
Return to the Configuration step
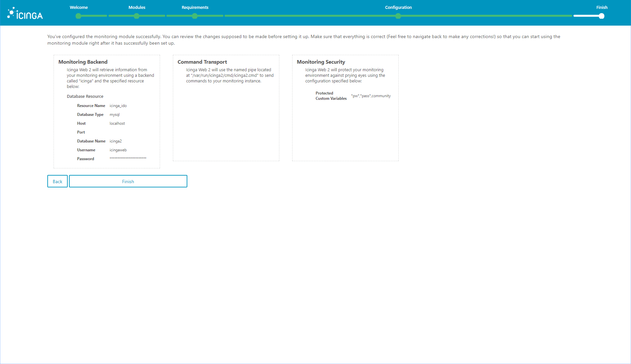[398, 7]
